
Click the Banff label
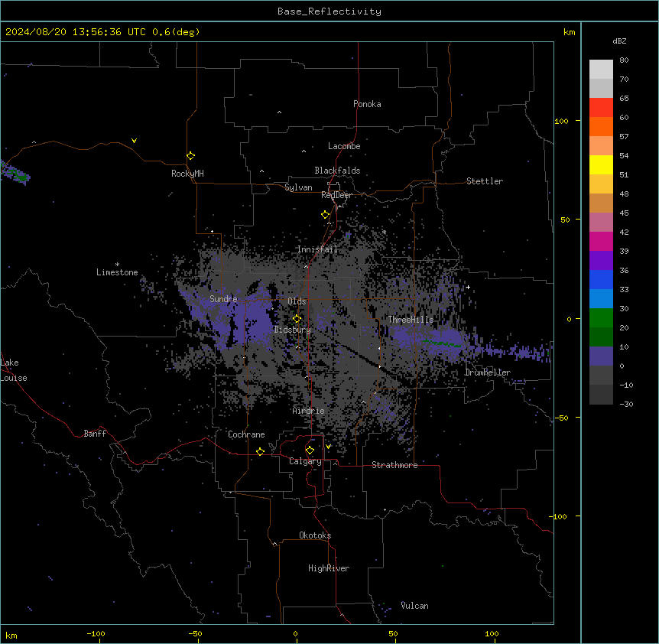pyautogui.click(x=95, y=434)
